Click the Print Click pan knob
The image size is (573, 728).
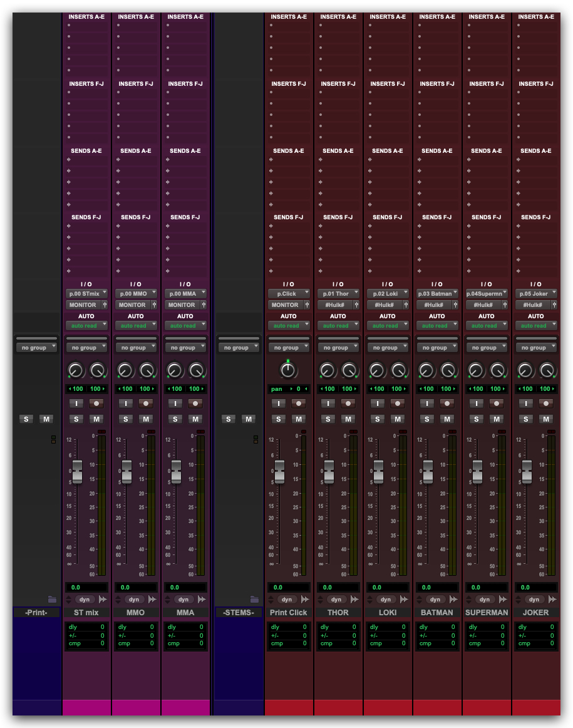coord(287,370)
